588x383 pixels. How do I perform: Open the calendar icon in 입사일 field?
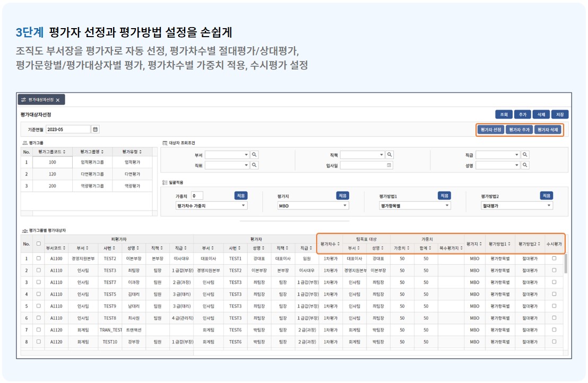(x=389, y=166)
